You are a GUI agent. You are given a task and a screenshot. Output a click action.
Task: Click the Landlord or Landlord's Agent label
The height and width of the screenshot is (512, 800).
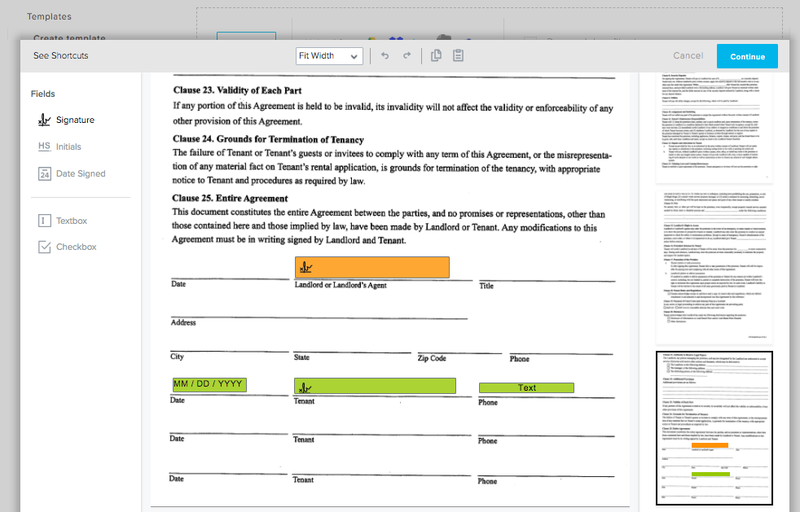click(x=340, y=285)
